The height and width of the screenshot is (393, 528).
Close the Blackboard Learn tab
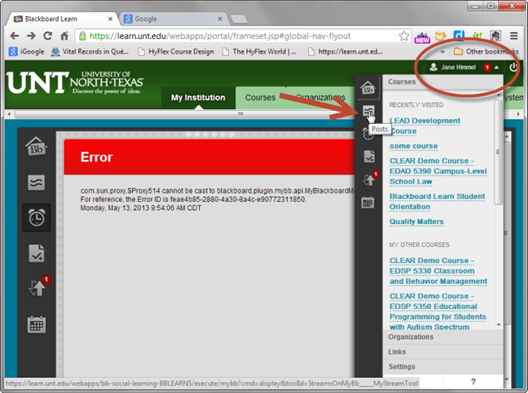(x=110, y=19)
